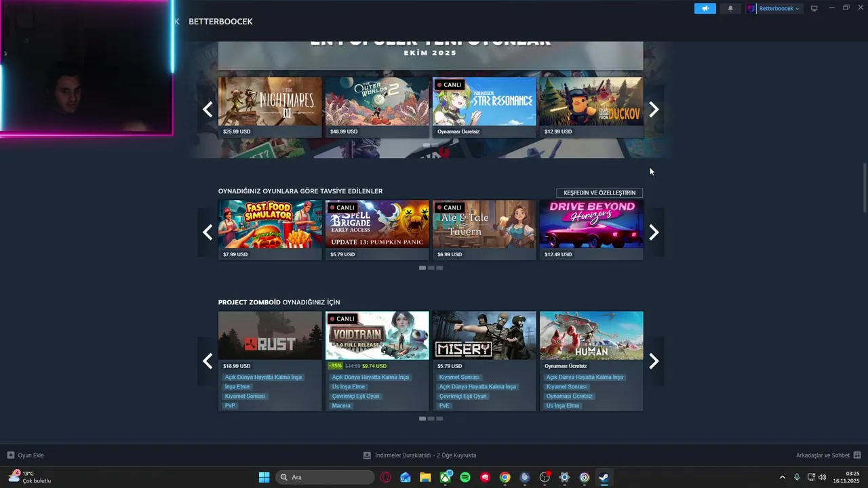Screen dimensions: 868x488
Task: Click the Canlı live badge on Voidtrain
Action: (x=342, y=319)
